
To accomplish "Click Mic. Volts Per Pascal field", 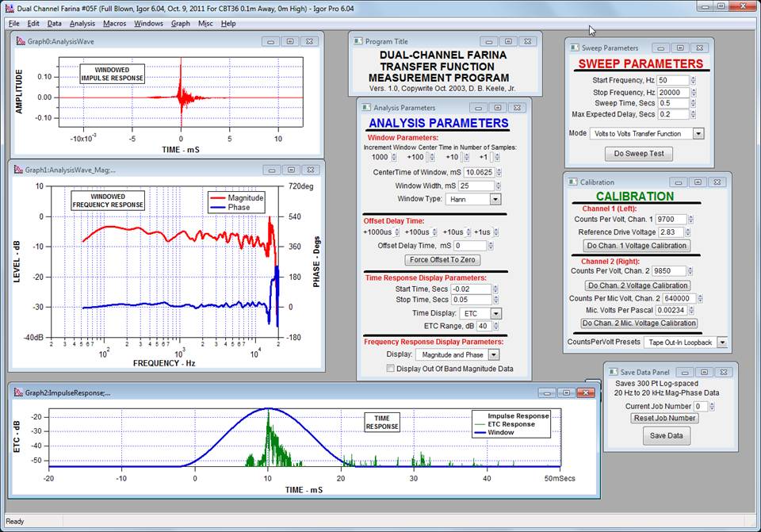I will point(671,310).
